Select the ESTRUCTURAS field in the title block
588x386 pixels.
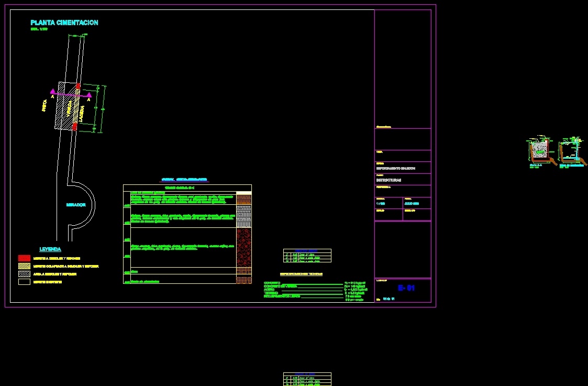389,180
